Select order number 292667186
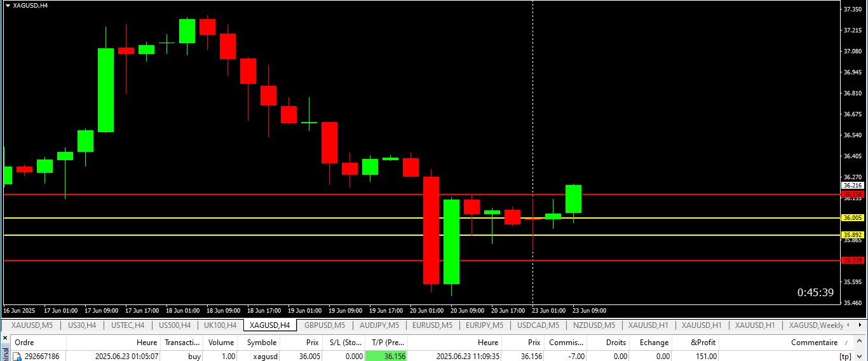This screenshot has height=361, width=868. (41, 357)
